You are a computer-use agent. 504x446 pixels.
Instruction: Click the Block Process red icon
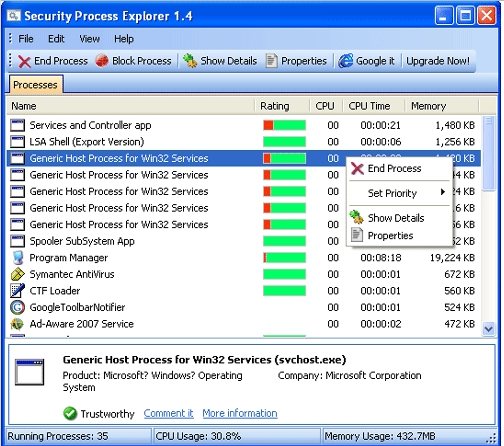pyautogui.click(x=102, y=61)
